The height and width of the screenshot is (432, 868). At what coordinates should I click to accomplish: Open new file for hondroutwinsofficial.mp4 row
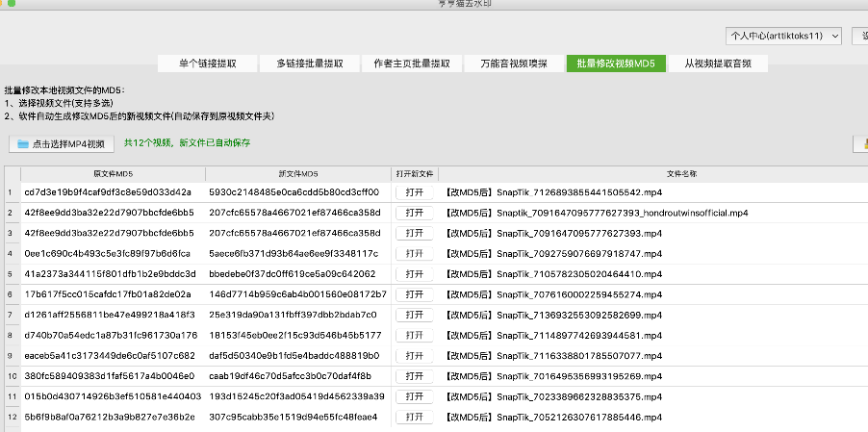coord(415,213)
